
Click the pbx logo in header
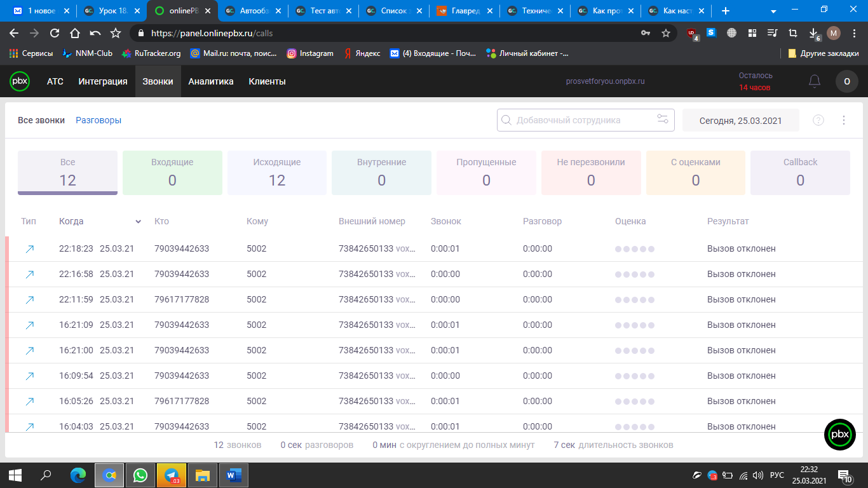click(20, 81)
